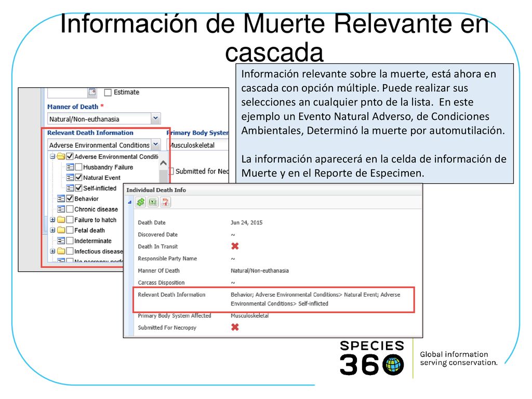Check the Indeterminate checkbox
Screen dimensions: 532x399
click(x=70, y=241)
